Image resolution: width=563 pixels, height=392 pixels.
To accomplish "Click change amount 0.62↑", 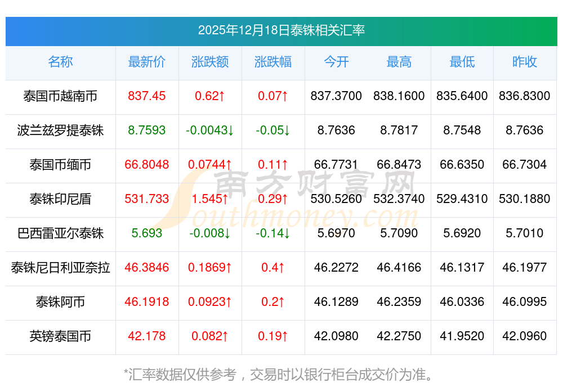I will (210, 96).
